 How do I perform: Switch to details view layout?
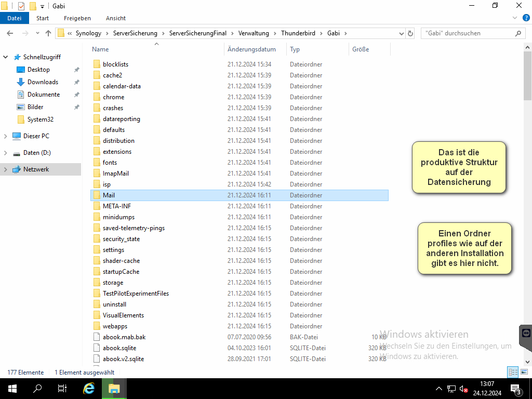[x=513, y=372]
